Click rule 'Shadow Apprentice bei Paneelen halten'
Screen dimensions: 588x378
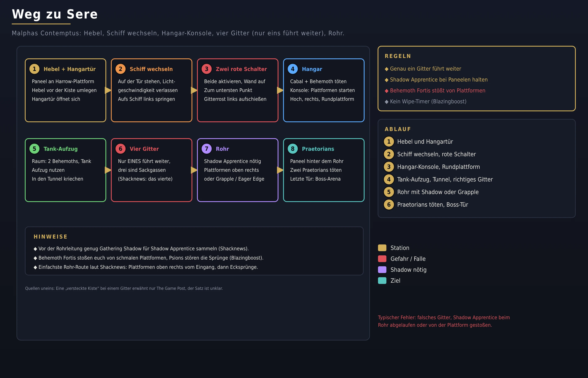point(436,80)
